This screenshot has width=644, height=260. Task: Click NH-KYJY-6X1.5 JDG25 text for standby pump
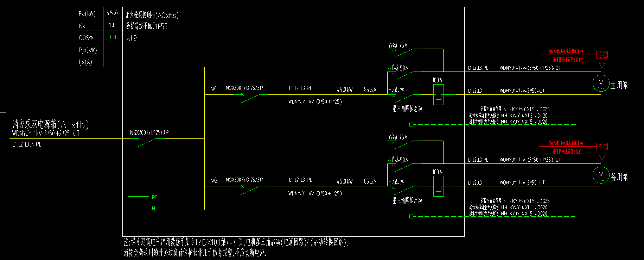tap(527, 201)
